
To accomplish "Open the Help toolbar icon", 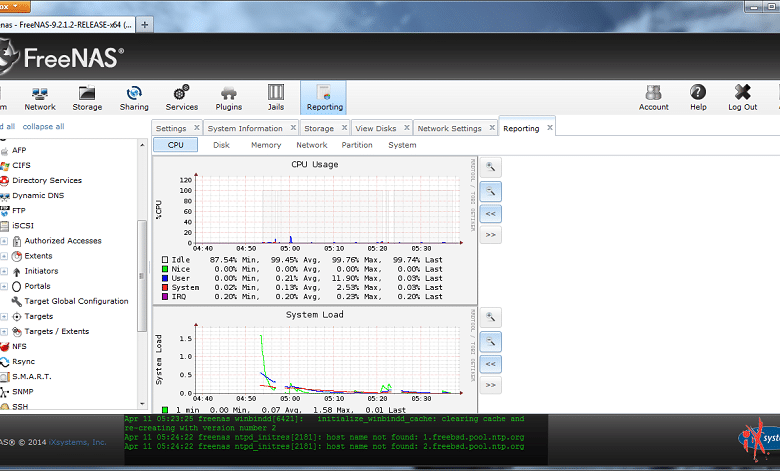I will click(x=698, y=97).
